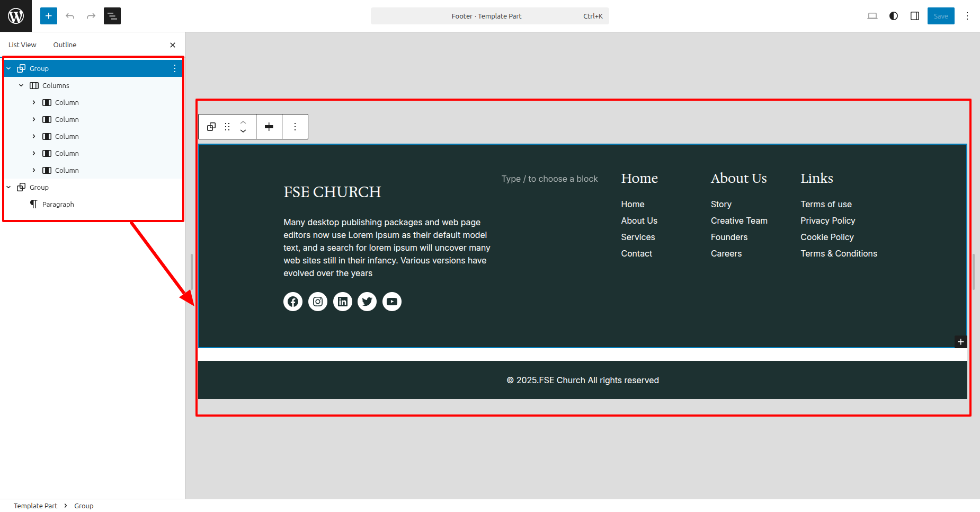Change alignment in block toolbar
The image size is (980, 512).
click(x=269, y=127)
